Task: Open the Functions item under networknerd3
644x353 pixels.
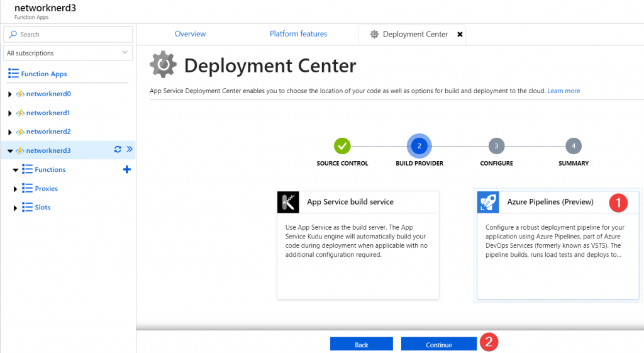Action: (50, 169)
